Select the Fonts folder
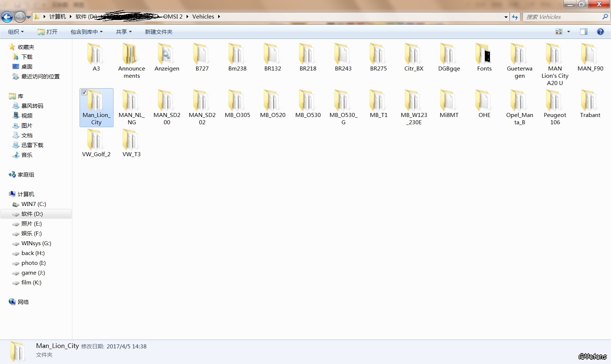611x364 pixels. (484, 57)
